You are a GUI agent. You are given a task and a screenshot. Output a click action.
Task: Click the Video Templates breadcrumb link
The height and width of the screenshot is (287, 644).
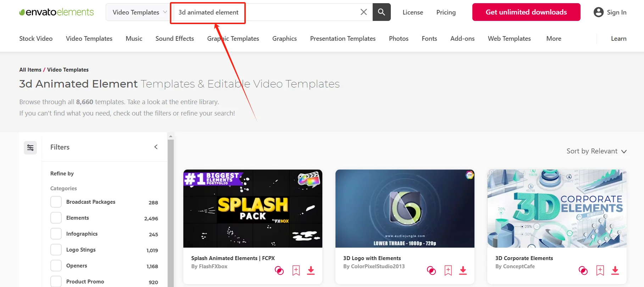click(68, 70)
